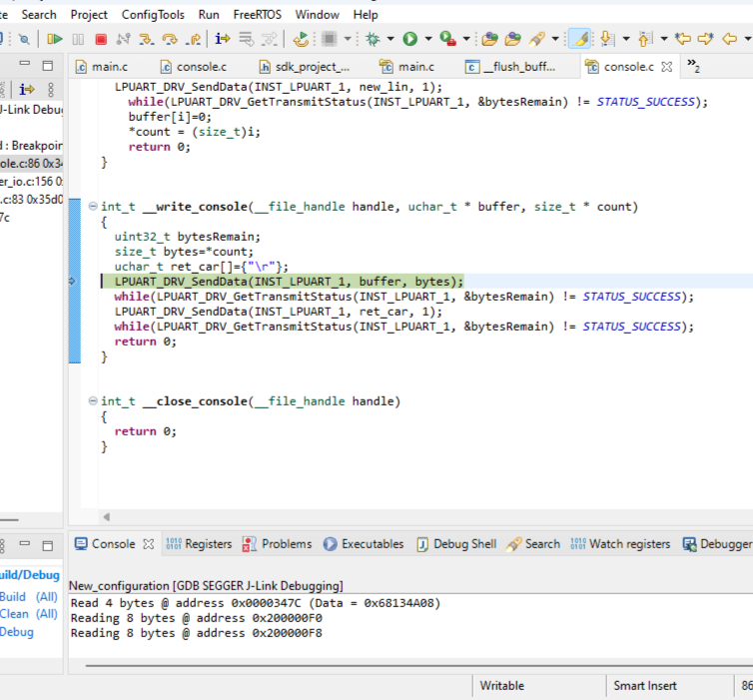Click the Next Edit Location arrow icon
Image resolution: width=753 pixels, height=700 pixels.
[x=706, y=38]
